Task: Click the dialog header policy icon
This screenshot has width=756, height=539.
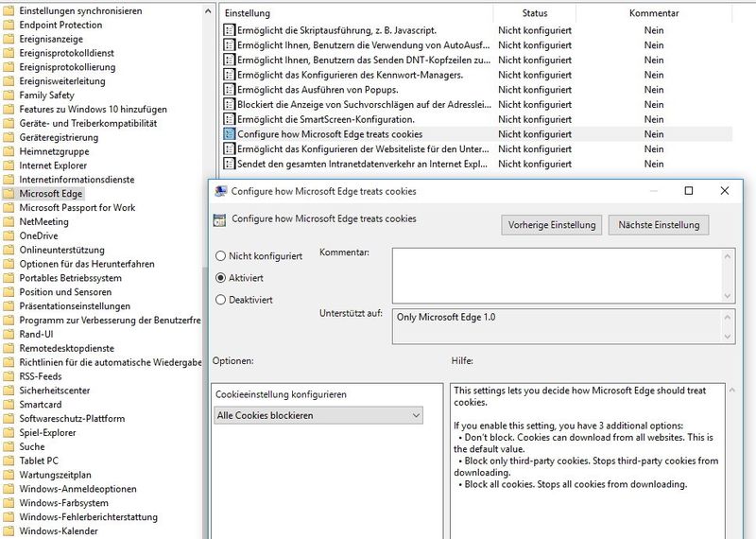Action: coord(219,220)
